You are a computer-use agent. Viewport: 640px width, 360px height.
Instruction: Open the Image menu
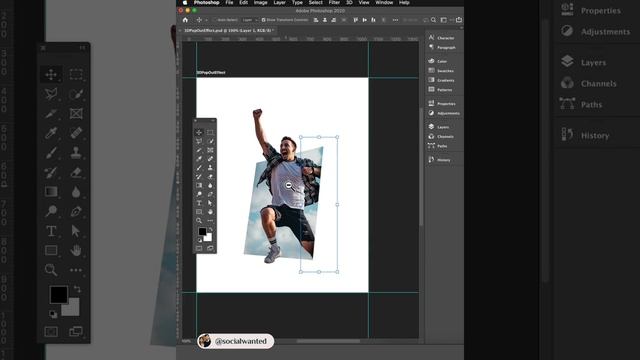260,2
